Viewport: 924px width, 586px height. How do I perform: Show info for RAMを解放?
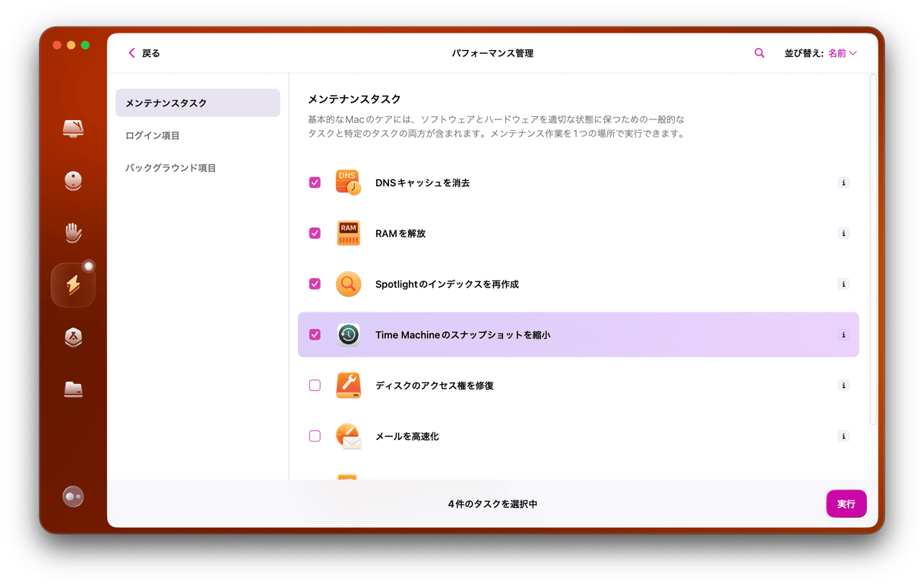click(843, 233)
